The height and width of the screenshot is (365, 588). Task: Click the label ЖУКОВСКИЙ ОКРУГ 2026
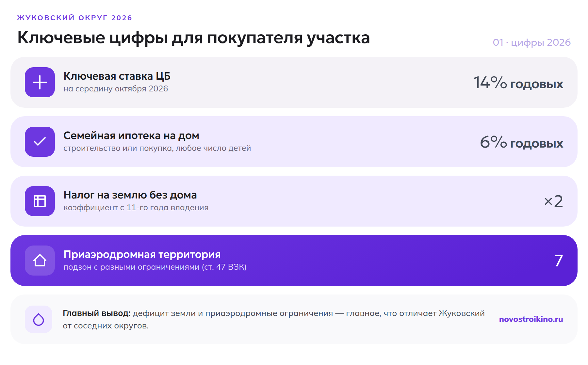coord(74,18)
